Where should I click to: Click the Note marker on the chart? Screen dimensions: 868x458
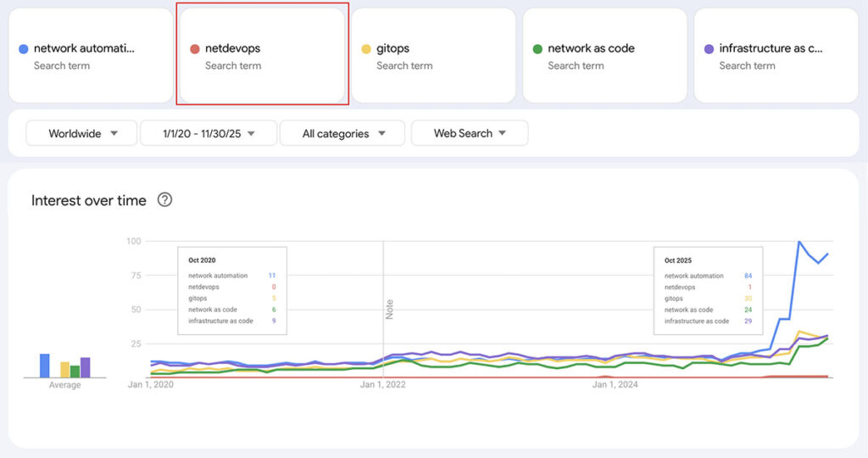point(389,309)
